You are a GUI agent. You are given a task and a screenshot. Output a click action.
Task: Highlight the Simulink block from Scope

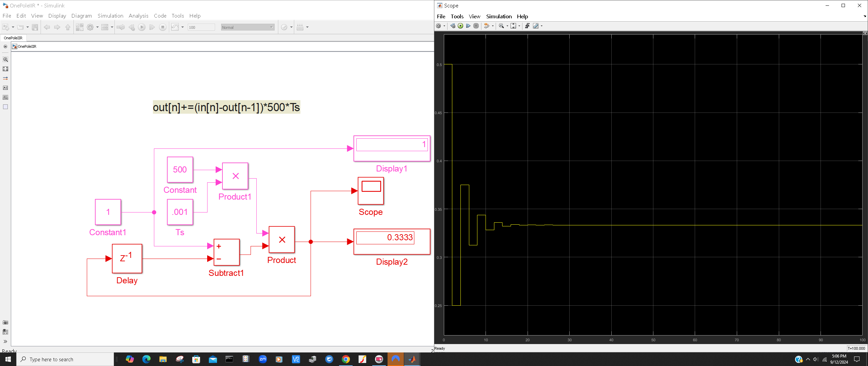(487, 26)
